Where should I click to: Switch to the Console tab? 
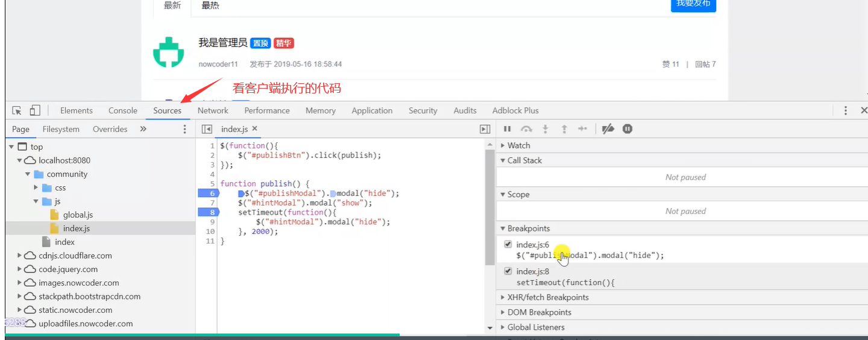click(123, 110)
